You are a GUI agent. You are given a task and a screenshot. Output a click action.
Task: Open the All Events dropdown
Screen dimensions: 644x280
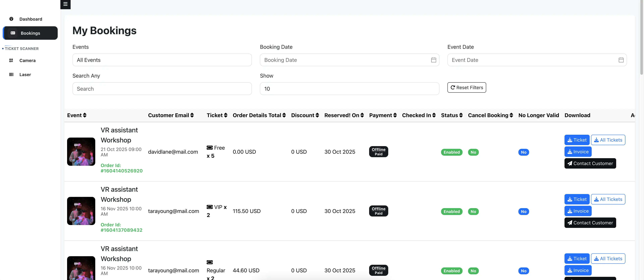click(x=162, y=60)
